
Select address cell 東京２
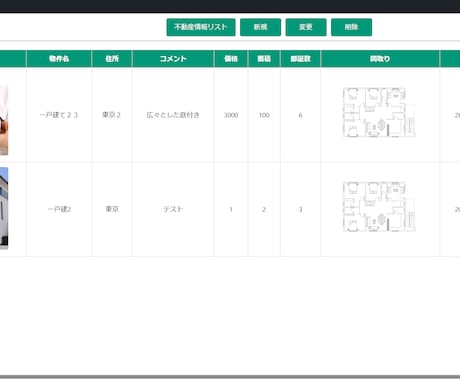tap(112, 115)
